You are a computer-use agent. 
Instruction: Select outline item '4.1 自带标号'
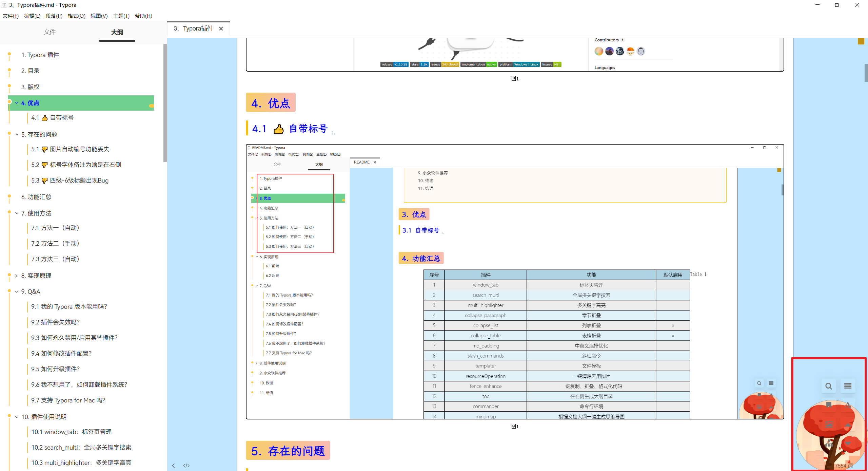pyautogui.click(x=52, y=118)
